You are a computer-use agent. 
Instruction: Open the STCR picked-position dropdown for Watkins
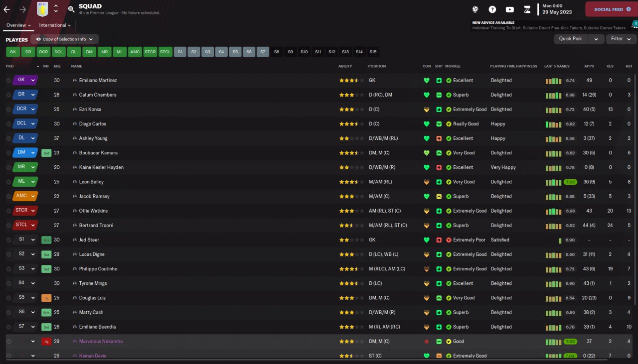point(25,211)
